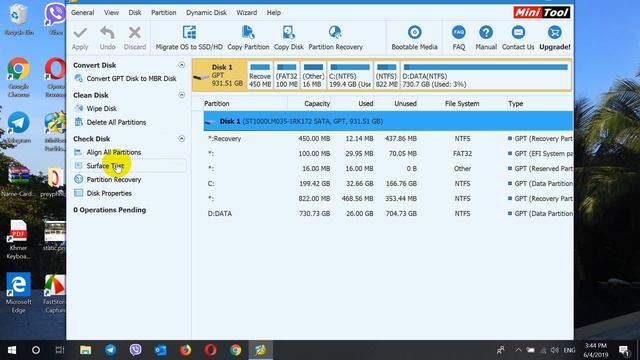This screenshot has height=360, width=640.
Task: Open the Dynamic Disk menu
Action: click(x=206, y=13)
